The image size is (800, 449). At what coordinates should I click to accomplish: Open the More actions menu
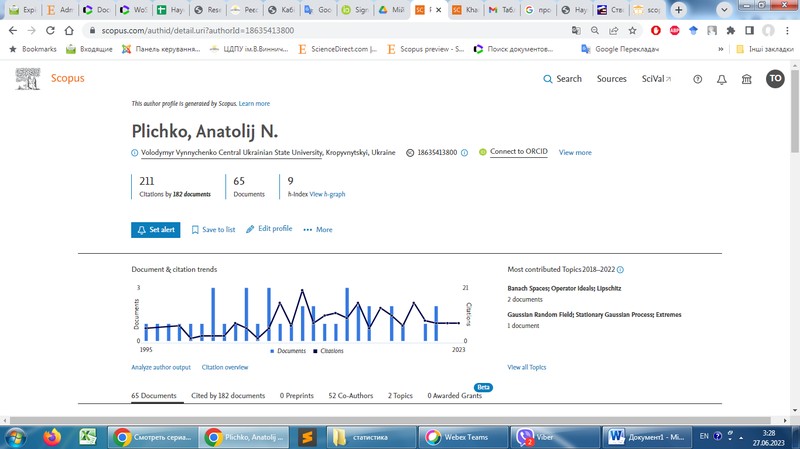pos(318,229)
